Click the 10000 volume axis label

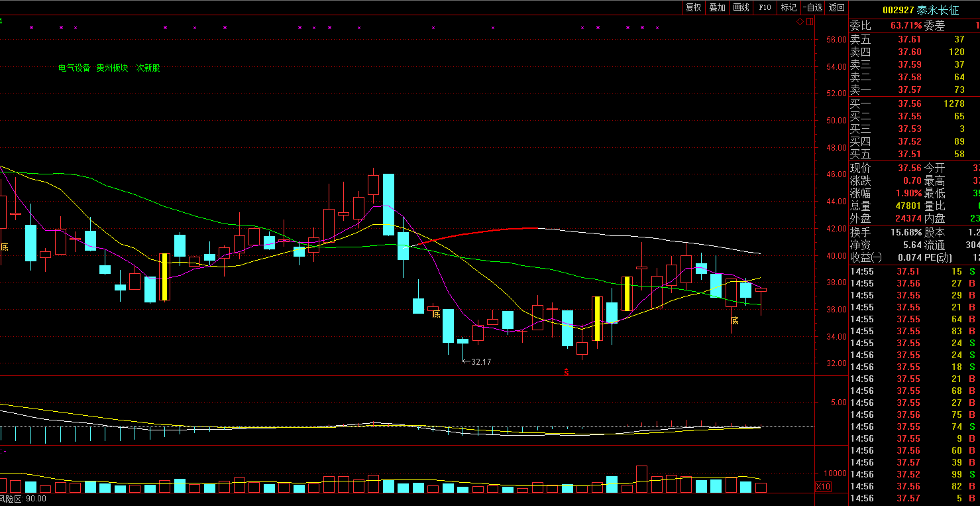[836, 474]
